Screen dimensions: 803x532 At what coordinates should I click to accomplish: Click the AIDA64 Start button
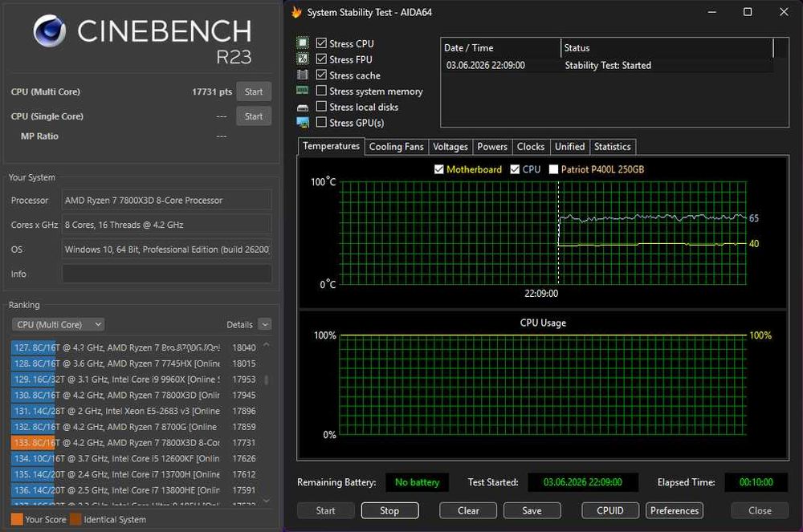[x=326, y=510]
